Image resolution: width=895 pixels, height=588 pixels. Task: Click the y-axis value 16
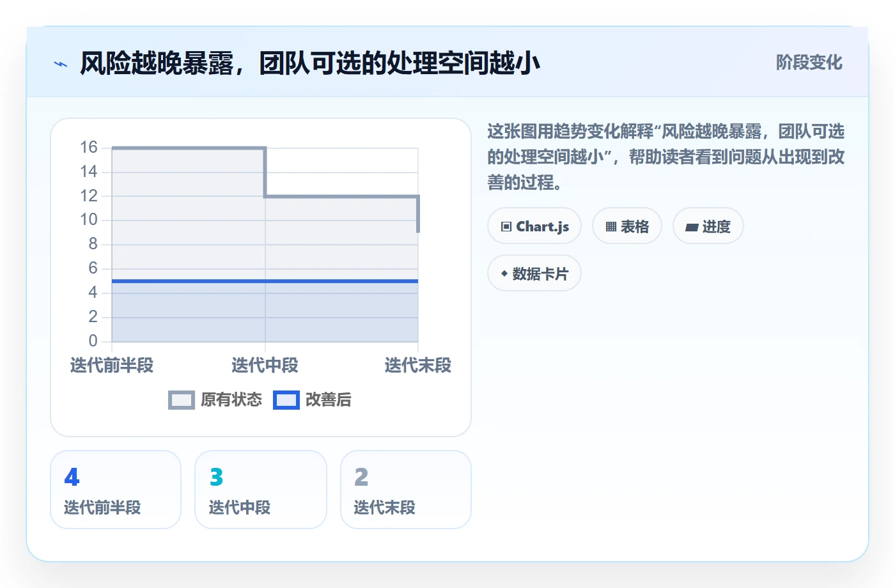click(88, 148)
